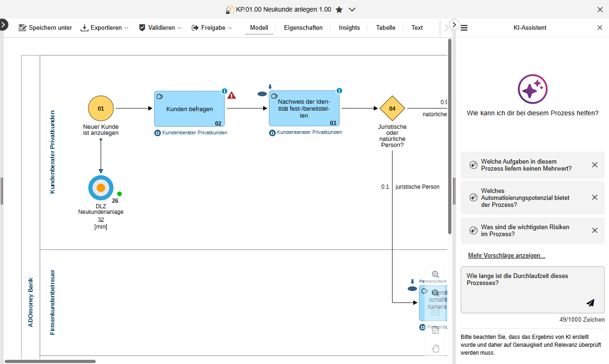Open info icon on Nachweis der Identität task
The height and width of the screenshot is (364, 609).
click(x=339, y=91)
